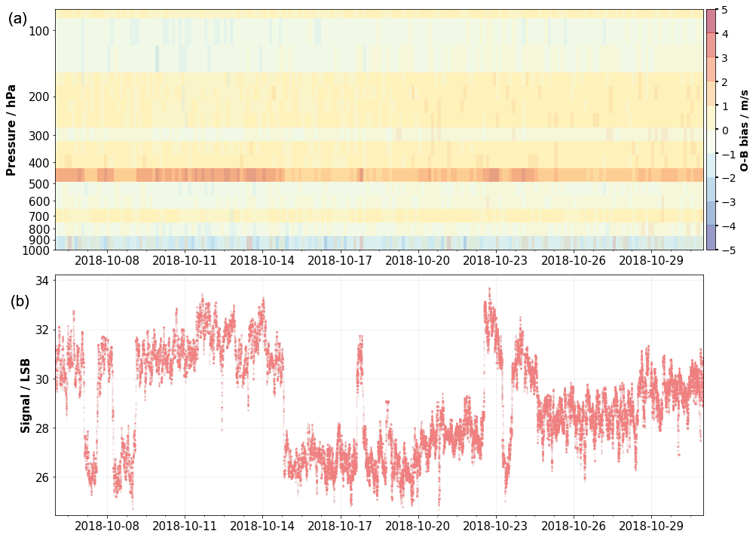Click the 2018-10-08 date under the signal plot
The height and width of the screenshot is (537, 756).
tap(107, 525)
